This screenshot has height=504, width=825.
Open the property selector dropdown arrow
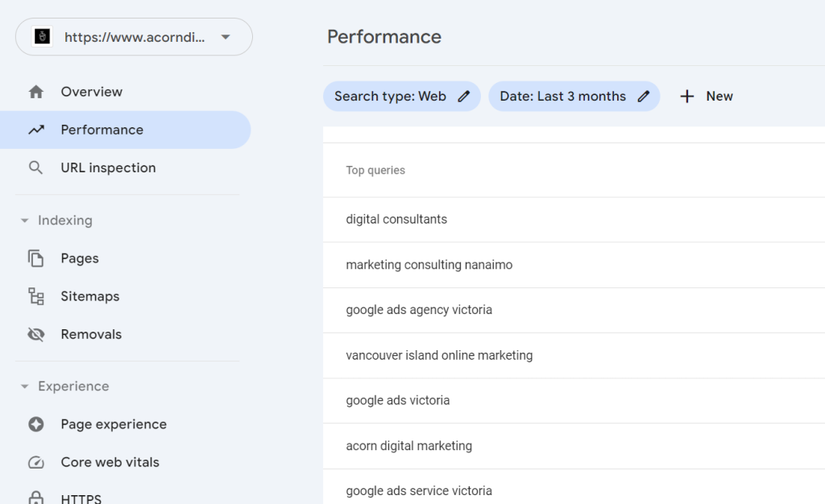click(226, 37)
